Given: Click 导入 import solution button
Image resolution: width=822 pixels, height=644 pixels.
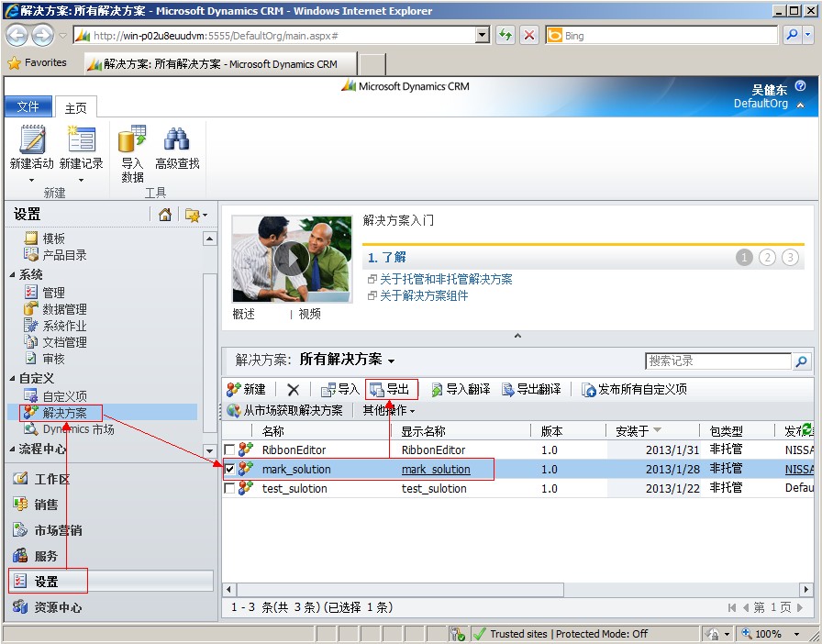Looking at the screenshot, I should (339, 389).
